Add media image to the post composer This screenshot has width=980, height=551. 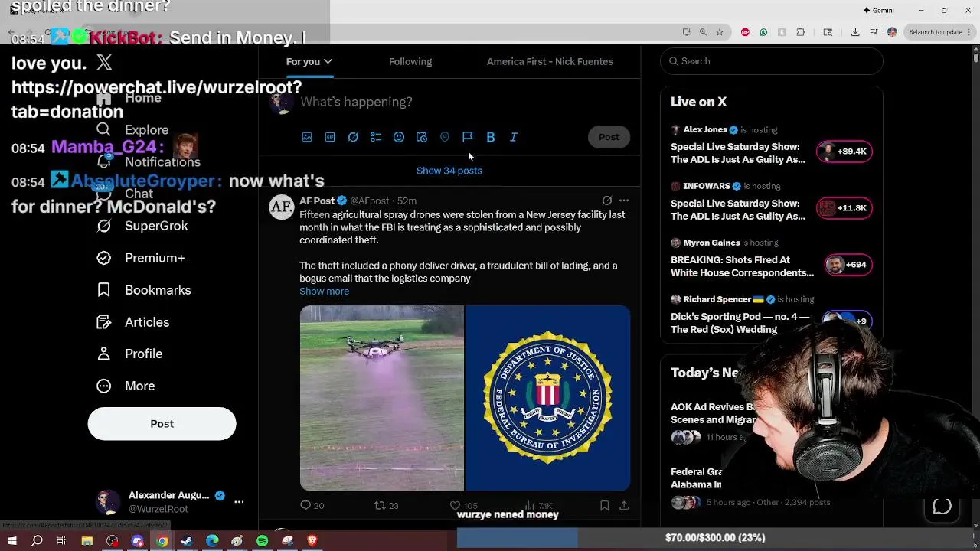click(307, 137)
